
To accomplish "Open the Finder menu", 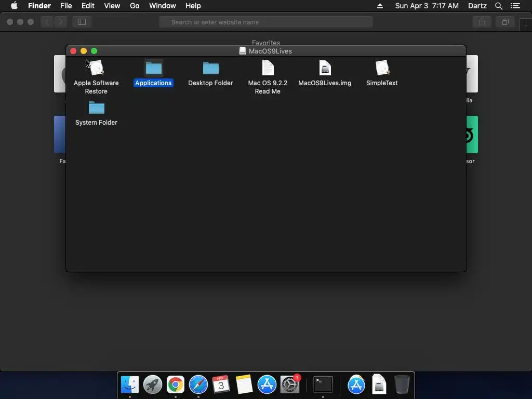I will click(39, 6).
